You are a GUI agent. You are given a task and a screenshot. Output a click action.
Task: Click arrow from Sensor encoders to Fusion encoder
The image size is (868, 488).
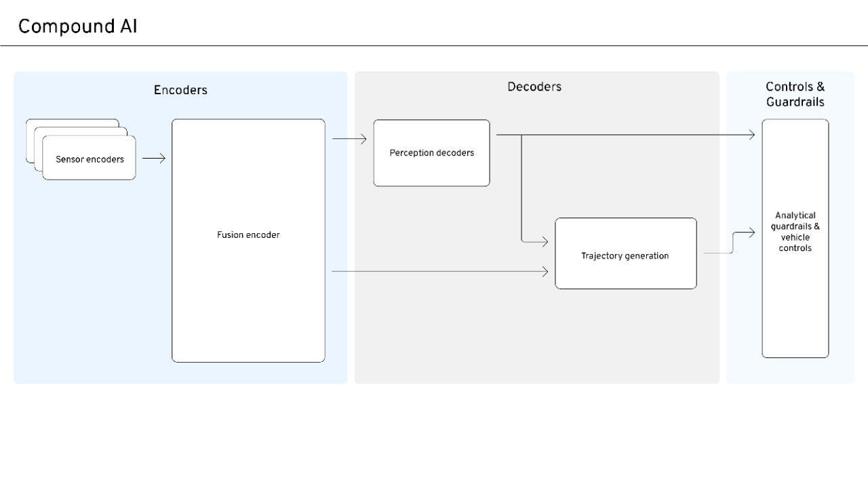coord(154,159)
